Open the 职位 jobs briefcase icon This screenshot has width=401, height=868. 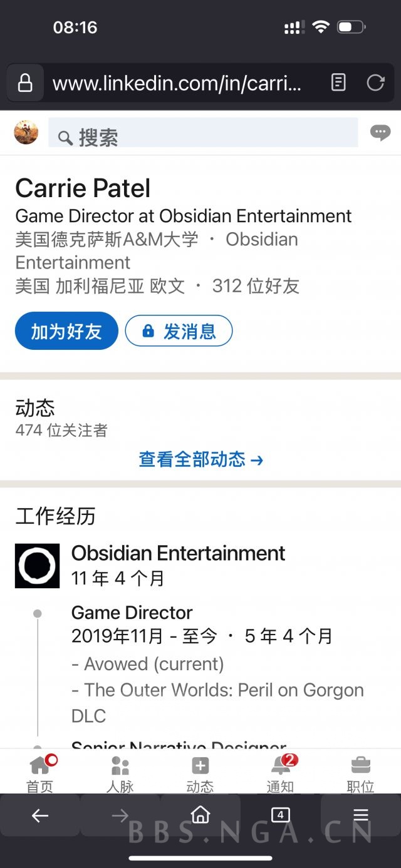click(x=360, y=770)
